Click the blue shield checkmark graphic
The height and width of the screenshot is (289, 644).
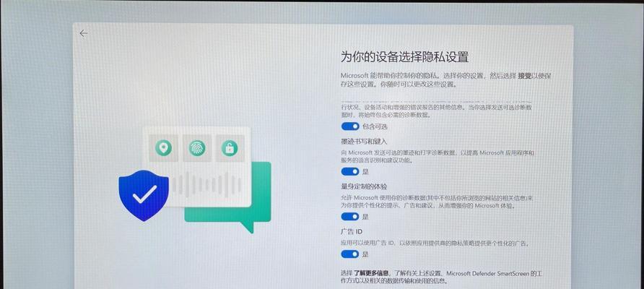(x=144, y=195)
